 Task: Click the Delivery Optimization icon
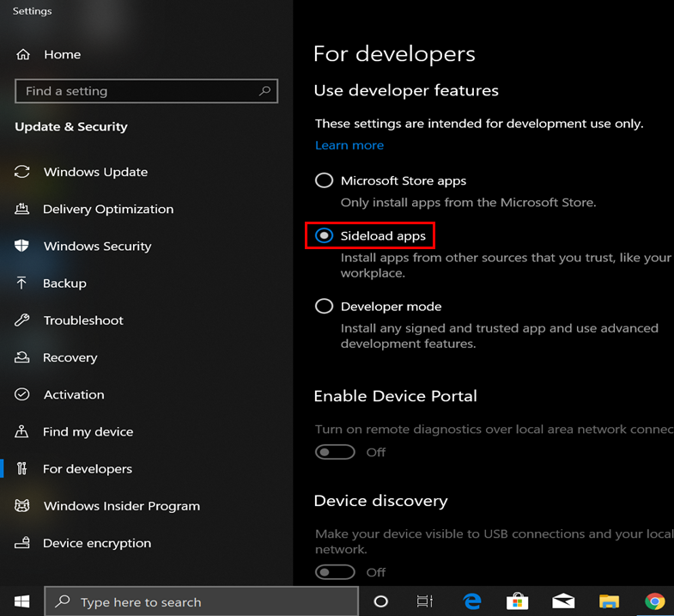coord(22,209)
